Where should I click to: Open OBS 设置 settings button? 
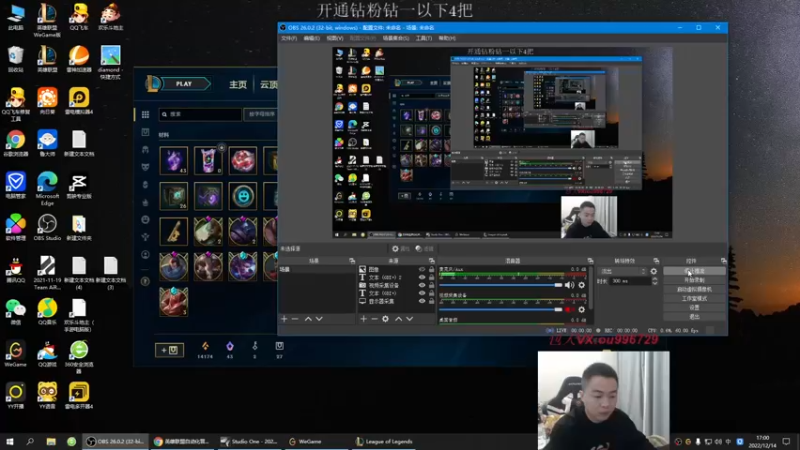coord(694,308)
